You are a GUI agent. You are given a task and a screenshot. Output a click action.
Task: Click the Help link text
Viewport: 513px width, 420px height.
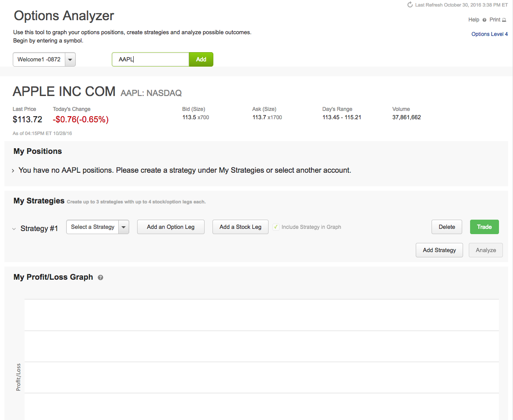click(474, 20)
